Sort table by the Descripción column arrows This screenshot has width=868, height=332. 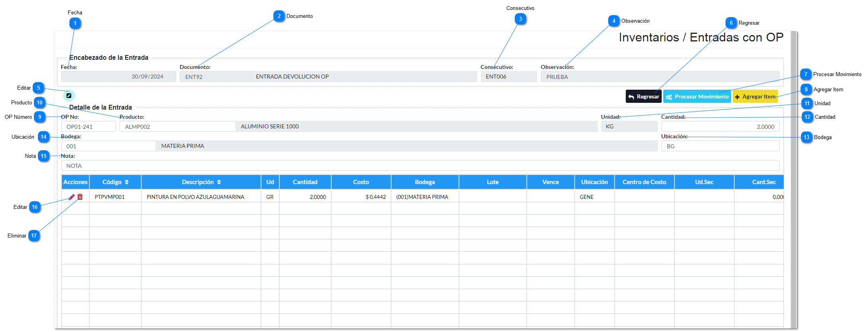coord(219,182)
